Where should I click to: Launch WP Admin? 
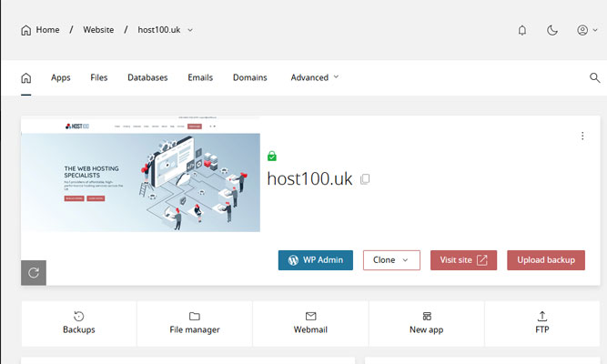[316, 260]
